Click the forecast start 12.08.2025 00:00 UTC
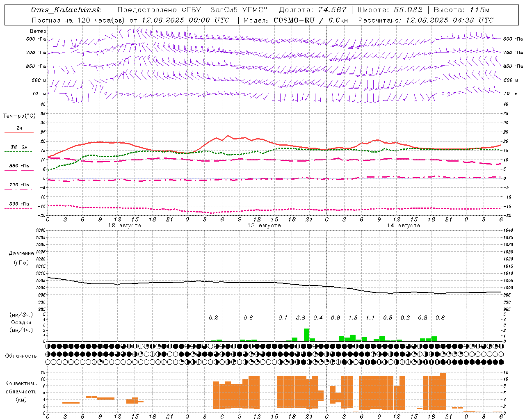This screenshot has height=420, width=525. 185,20
